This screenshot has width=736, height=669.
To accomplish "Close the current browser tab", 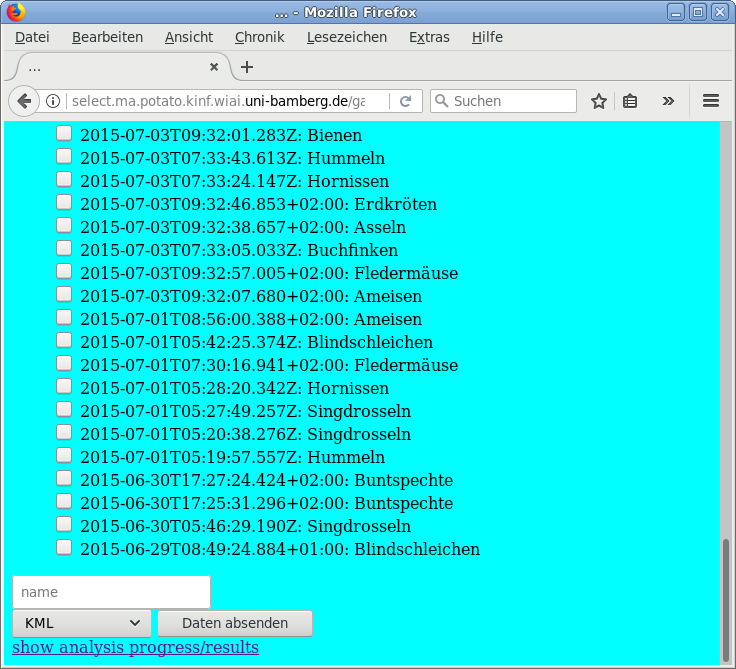I will click(213, 67).
